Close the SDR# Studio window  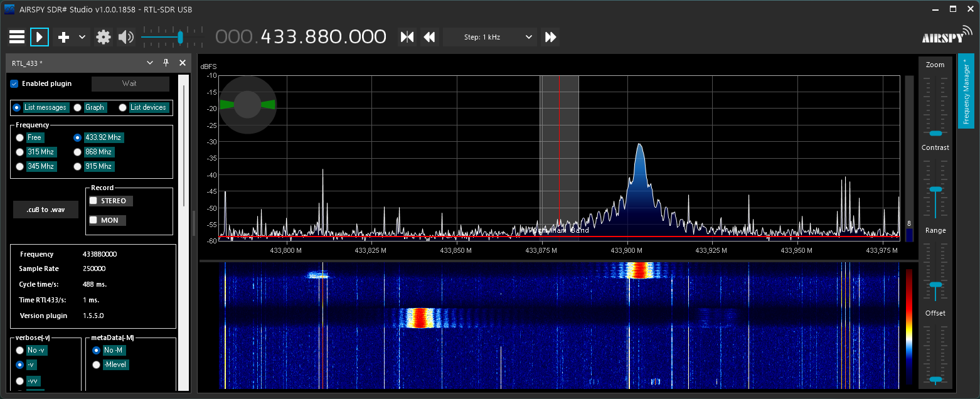pos(970,9)
